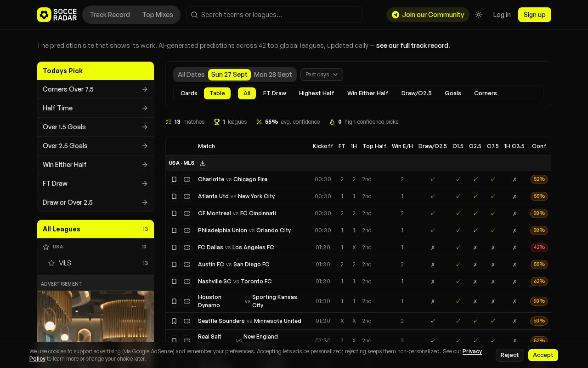
Task: Reject cookies
Action: [510, 355]
